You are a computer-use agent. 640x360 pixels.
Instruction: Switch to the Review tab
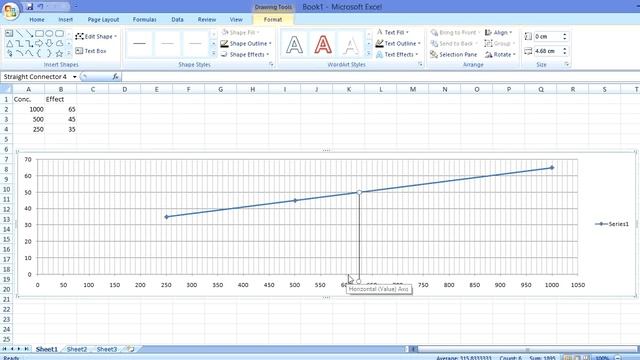[207, 19]
